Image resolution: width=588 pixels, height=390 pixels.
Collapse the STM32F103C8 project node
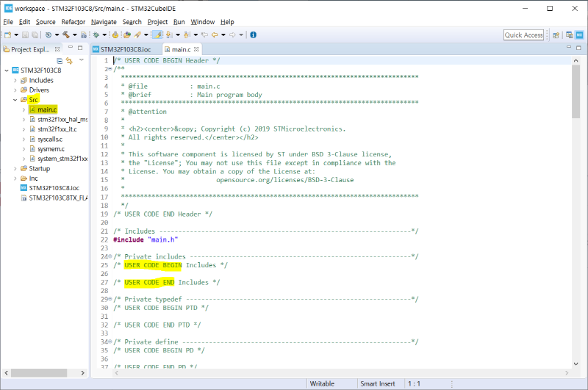[7, 71]
